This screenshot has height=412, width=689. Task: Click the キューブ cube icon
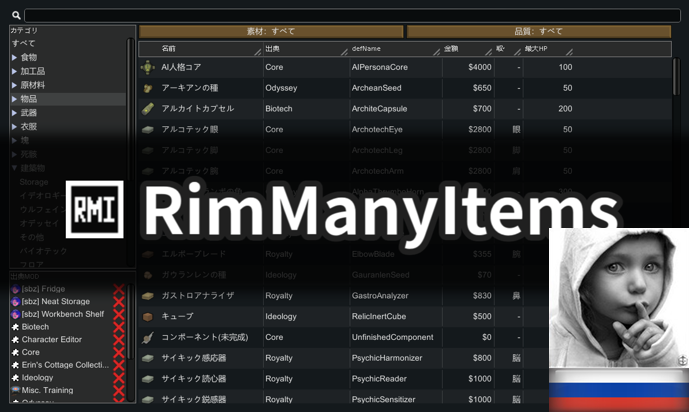[148, 317]
